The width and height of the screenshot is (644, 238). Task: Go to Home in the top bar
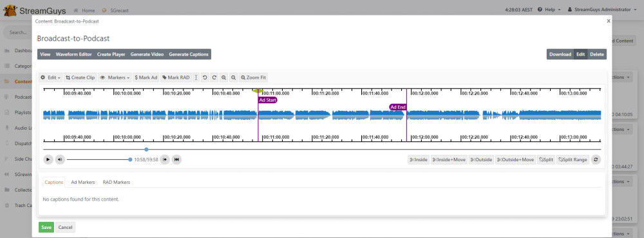point(84,10)
